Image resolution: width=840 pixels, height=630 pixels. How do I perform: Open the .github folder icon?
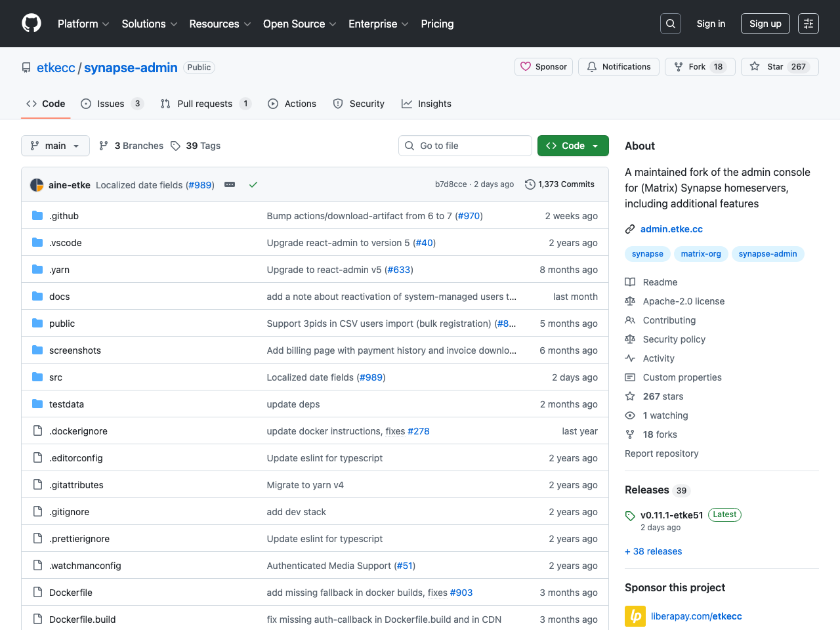[37, 215]
